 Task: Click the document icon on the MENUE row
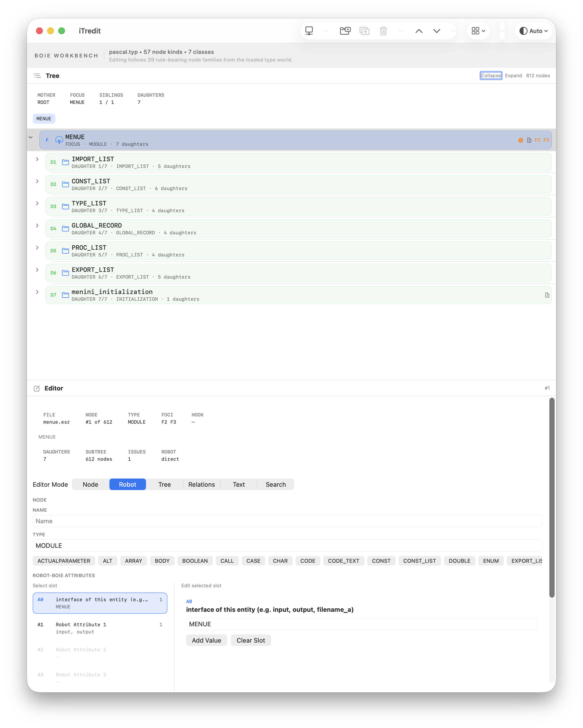529,140
